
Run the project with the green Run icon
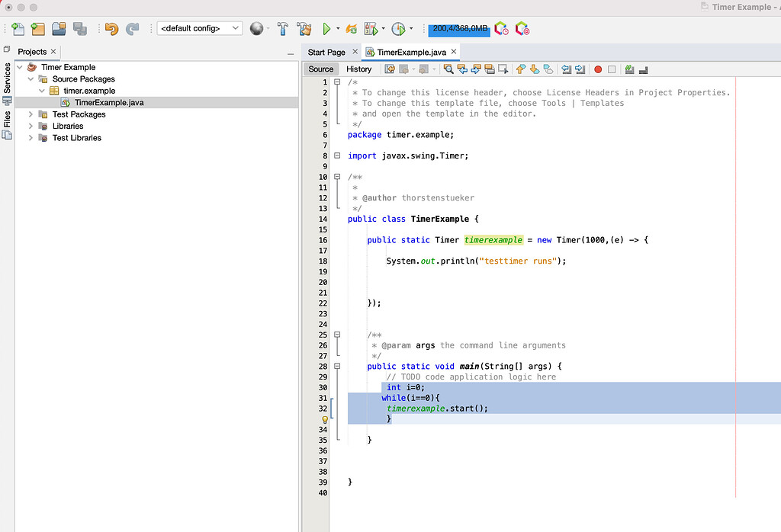coord(326,28)
